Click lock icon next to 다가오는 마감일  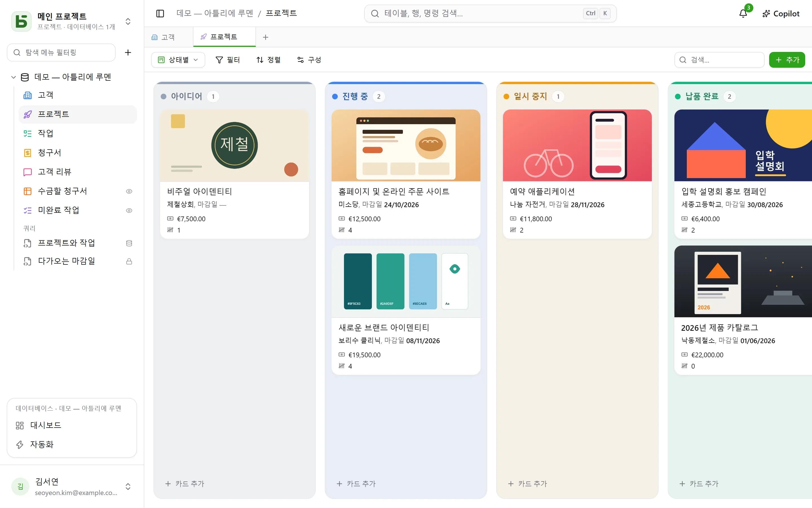tap(129, 261)
